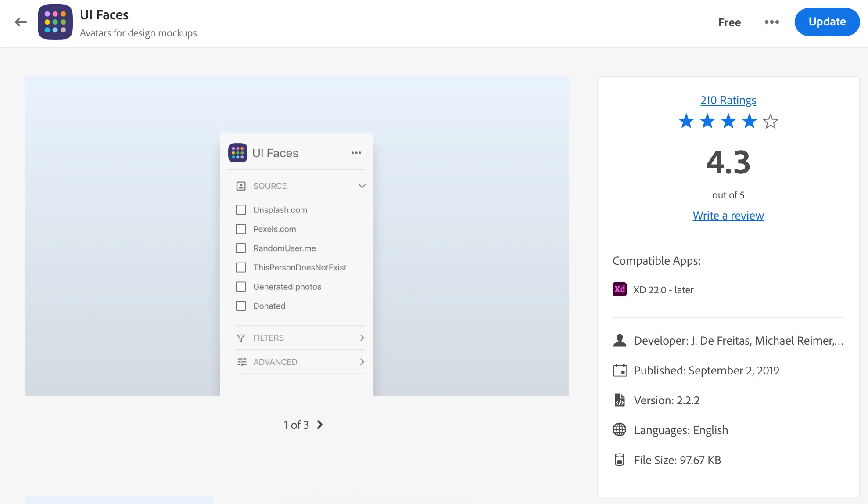Click the FILTERS funnel icon

pyautogui.click(x=241, y=338)
